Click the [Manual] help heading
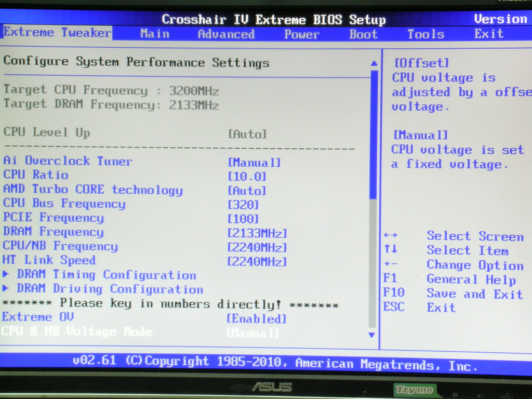532x399 pixels. tap(421, 135)
